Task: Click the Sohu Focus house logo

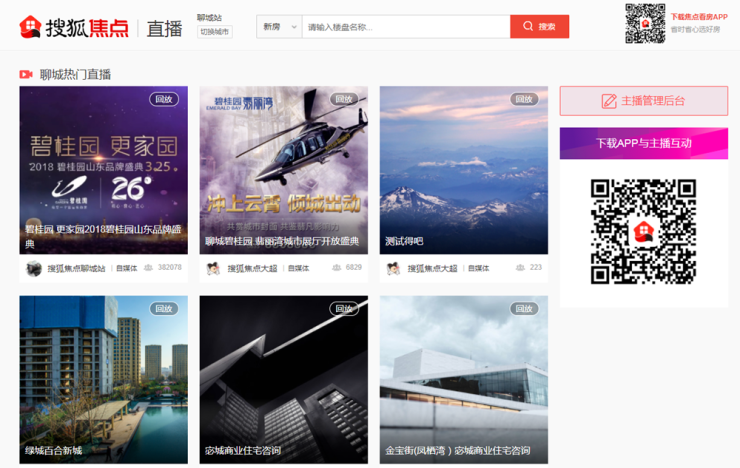Action: coord(30,27)
